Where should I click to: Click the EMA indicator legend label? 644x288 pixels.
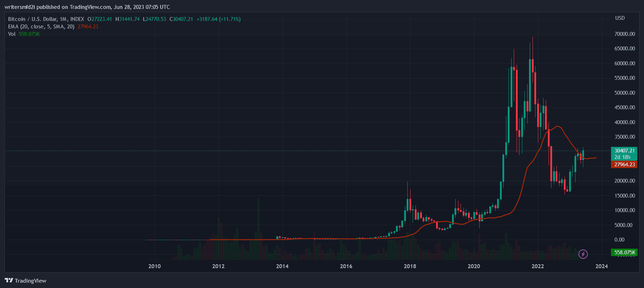pyautogui.click(x=41, y=27)
